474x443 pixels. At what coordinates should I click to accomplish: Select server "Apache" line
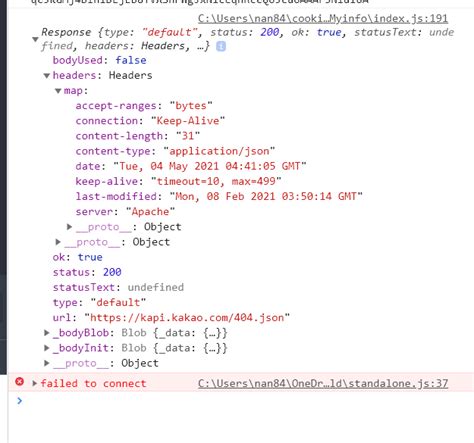125,212
